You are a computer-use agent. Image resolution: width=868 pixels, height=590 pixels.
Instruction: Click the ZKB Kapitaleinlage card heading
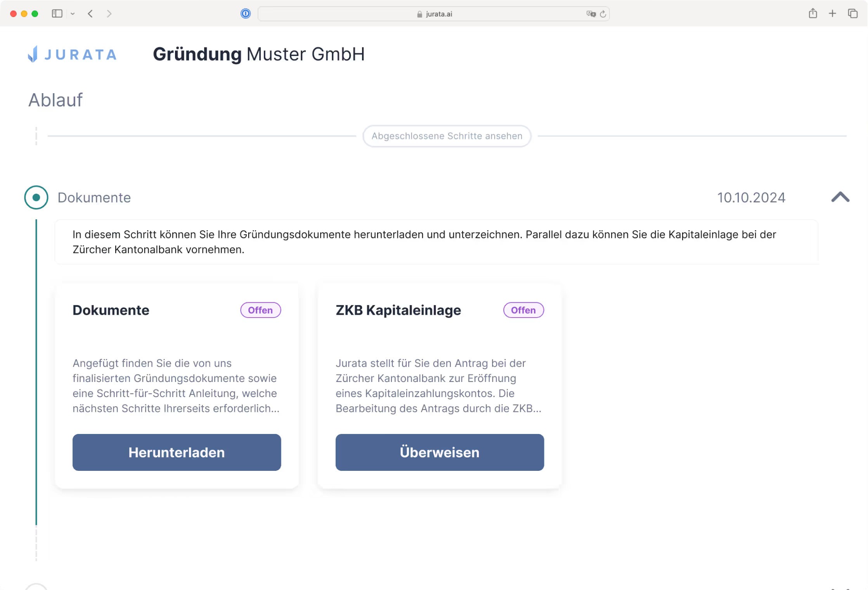[398, 310]
